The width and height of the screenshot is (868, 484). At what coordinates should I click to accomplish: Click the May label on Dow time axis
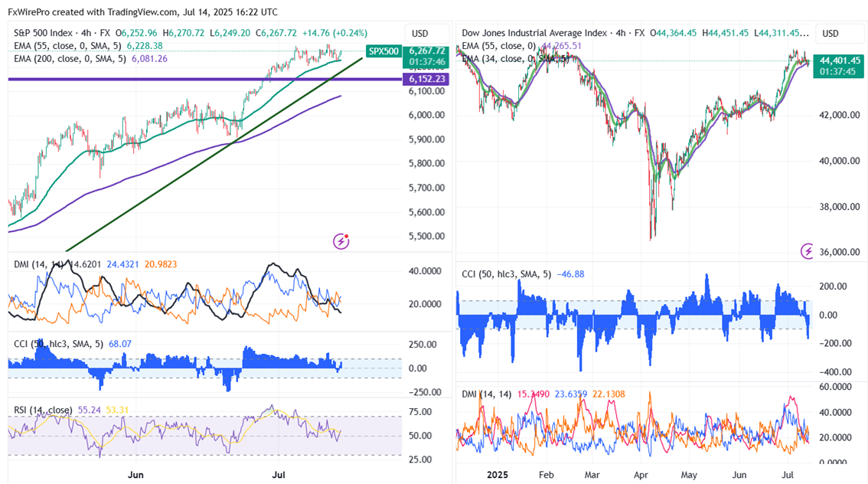[x=689, y=475]
